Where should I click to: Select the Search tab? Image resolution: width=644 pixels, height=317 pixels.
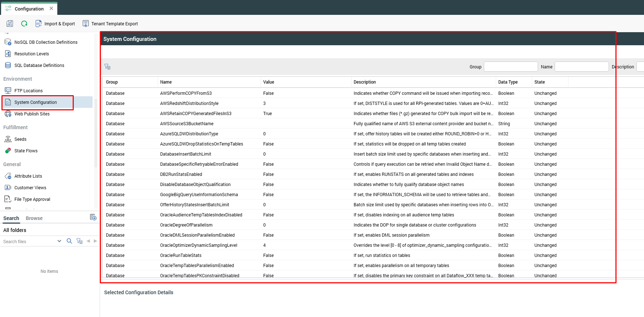[x=11, y=218]
